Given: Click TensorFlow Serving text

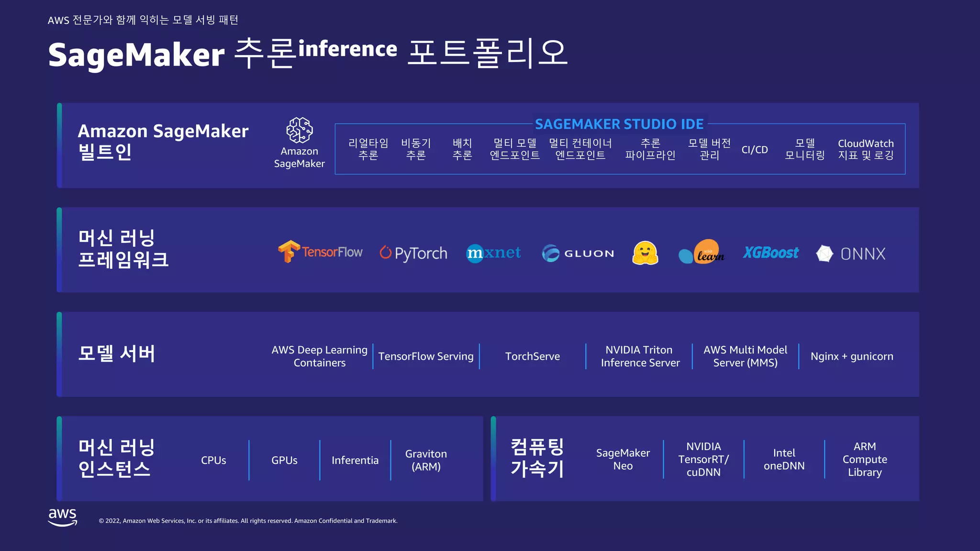Looking at the screenshot, I should (x=426, y=356).
